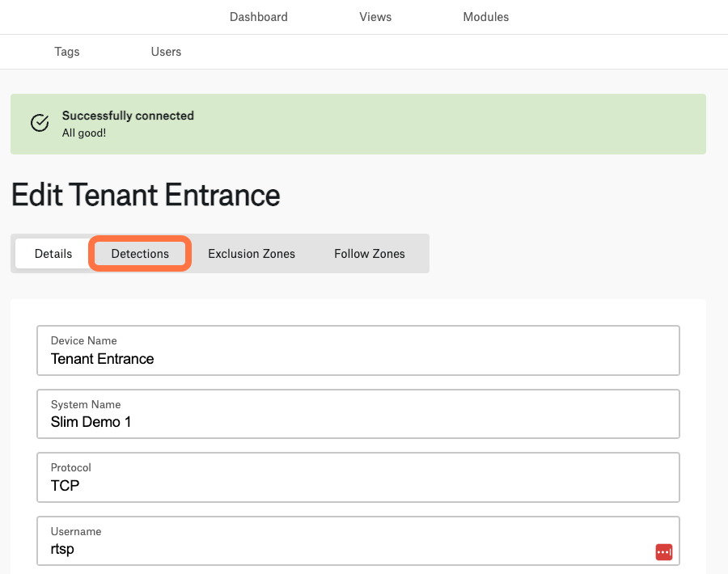Image resolution: width=728 pixels, height=574 pixels.
Task: Focus the Device Name input field
Action: pos(358,350)
